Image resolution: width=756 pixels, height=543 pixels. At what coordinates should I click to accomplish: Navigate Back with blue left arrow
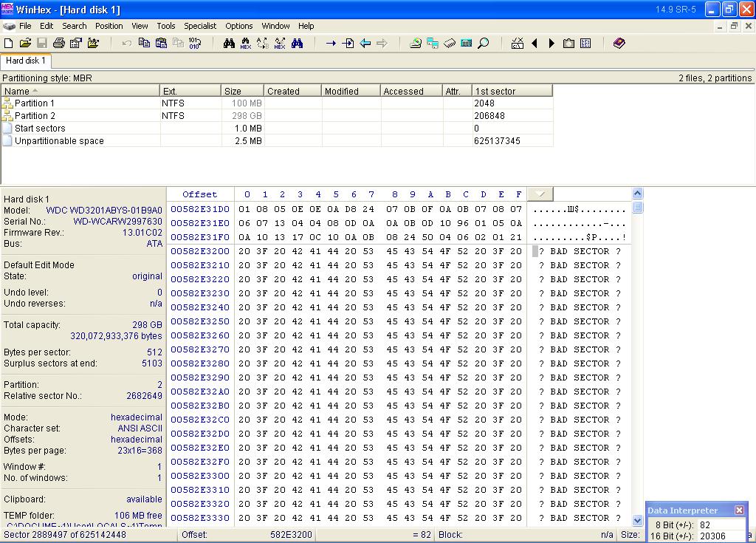pos(365,44)
